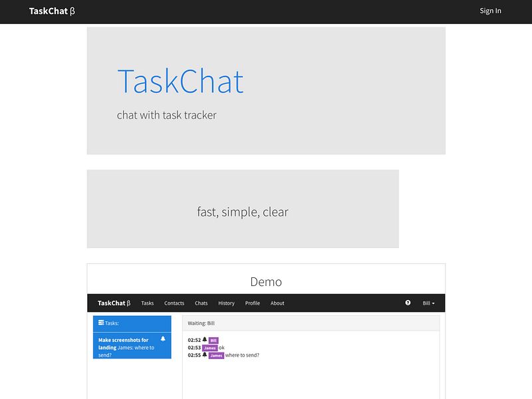
Task: Click the 'Tasks:' sidebar header
Action: click(x=132, y=323)
